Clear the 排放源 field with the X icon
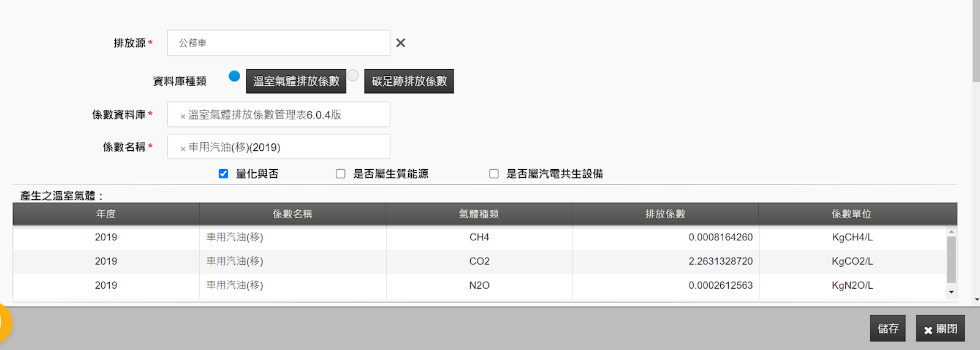980x350 pixels. (x=400, y=43)
